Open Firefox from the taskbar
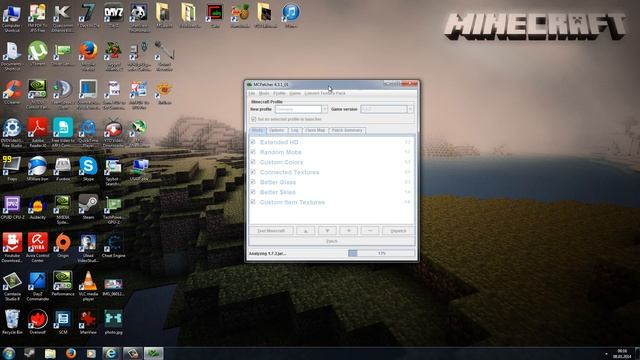Image resolution: width=640 pixels, height=360 pixels. 71,353
